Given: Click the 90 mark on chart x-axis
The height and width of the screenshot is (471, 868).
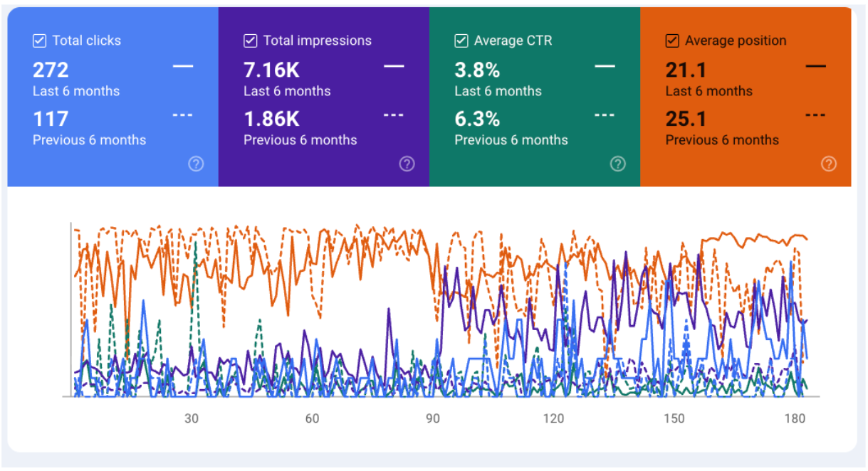Looking at the screenshot, I should [433, 418].
